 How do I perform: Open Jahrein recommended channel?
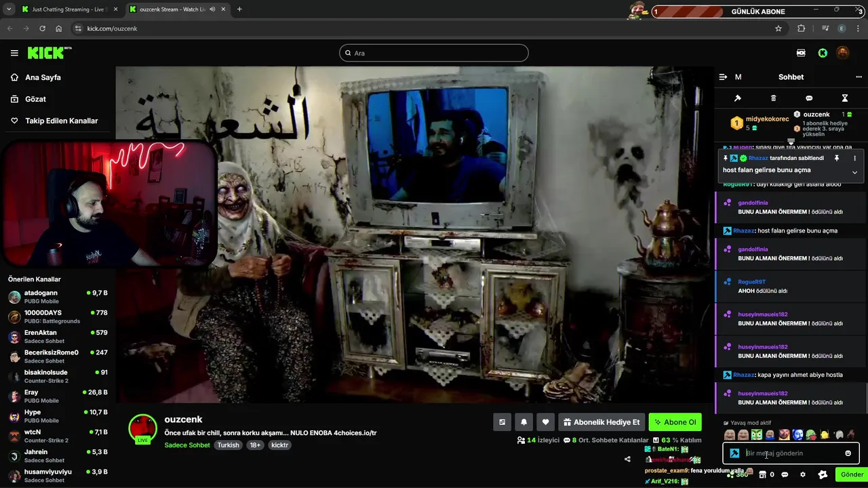point(58,455)
